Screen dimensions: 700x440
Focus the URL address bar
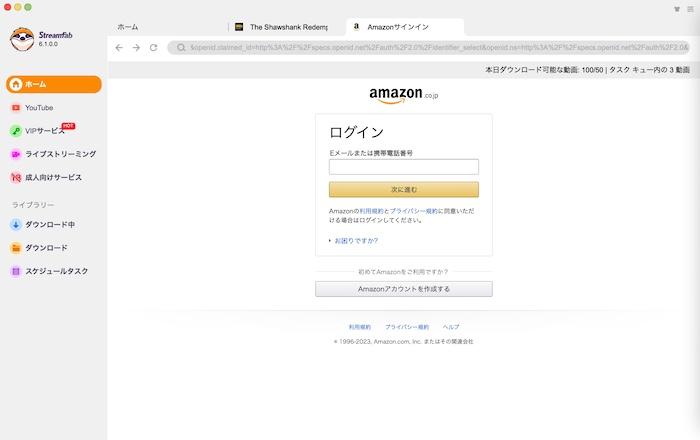(429, 47)
